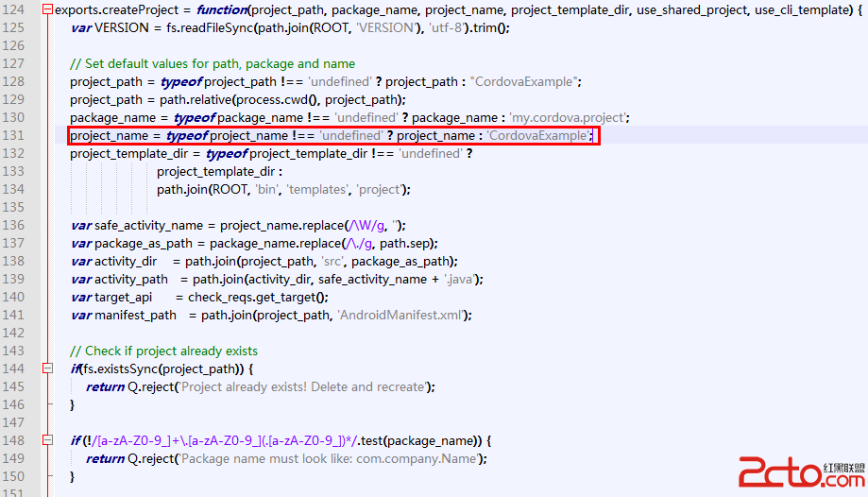The width and height of the screenshot is (868, 497).
Task: Click line number 124 in the gutter
Action: [x=13, y=9]
